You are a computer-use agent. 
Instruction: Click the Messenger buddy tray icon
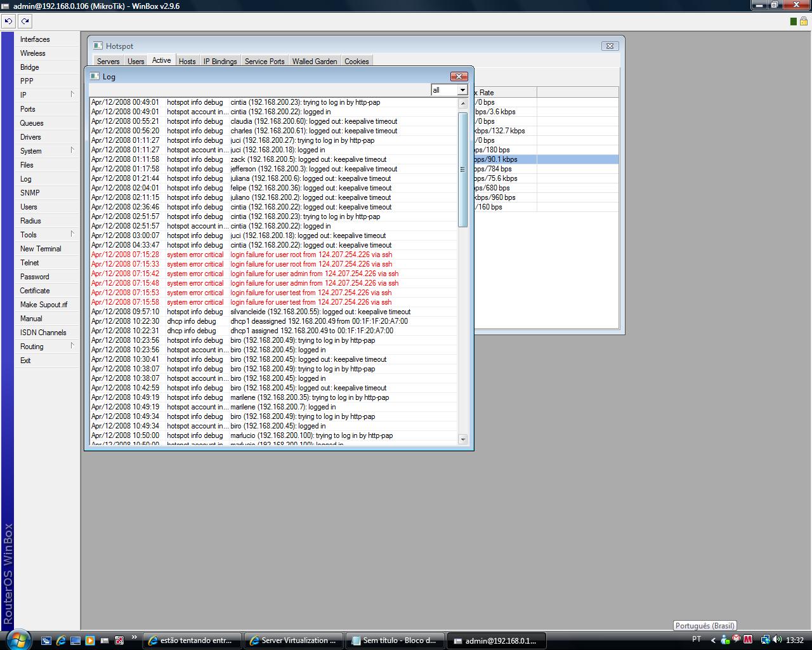(725, 640)
